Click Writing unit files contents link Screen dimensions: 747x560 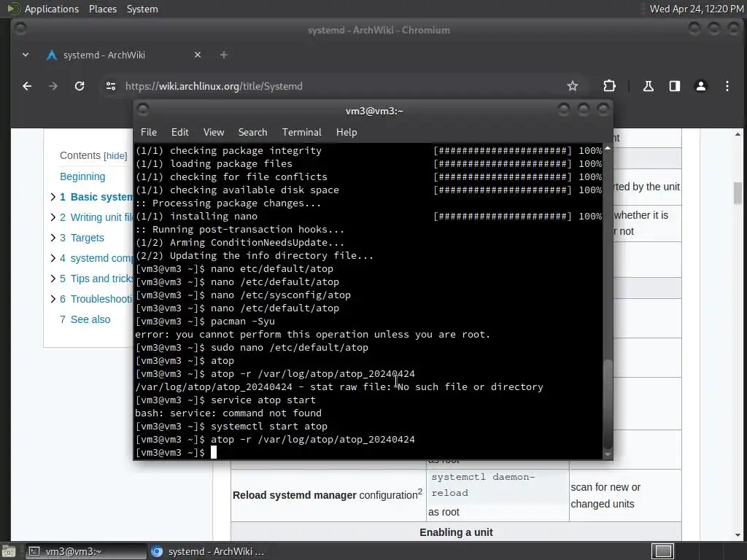point(101,217)
